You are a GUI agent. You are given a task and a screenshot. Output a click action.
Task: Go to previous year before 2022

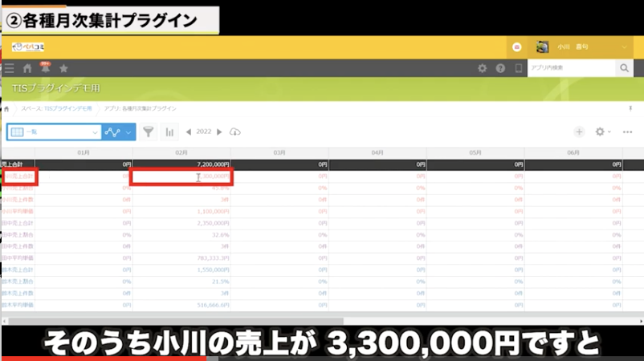click(x=188, y=132)
